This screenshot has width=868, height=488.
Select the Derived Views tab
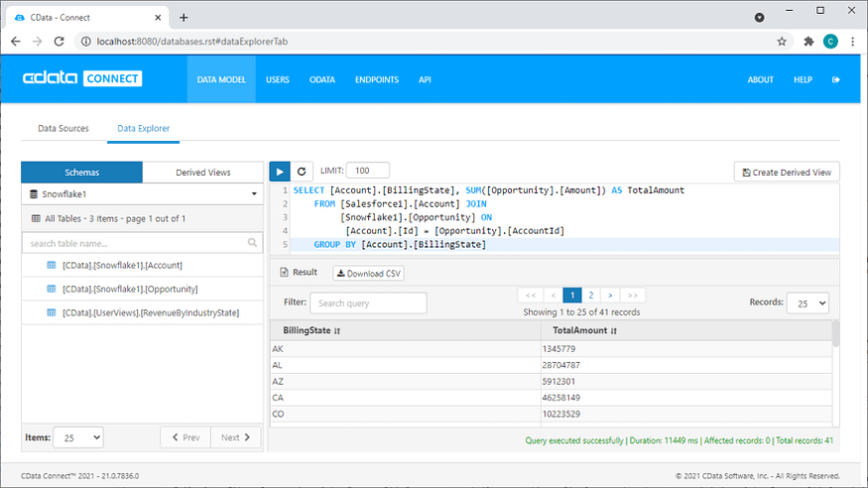[x=203, y=172]
